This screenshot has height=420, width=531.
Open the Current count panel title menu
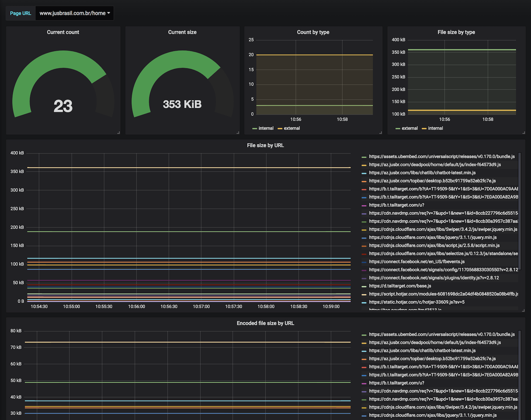coord(63,32)
